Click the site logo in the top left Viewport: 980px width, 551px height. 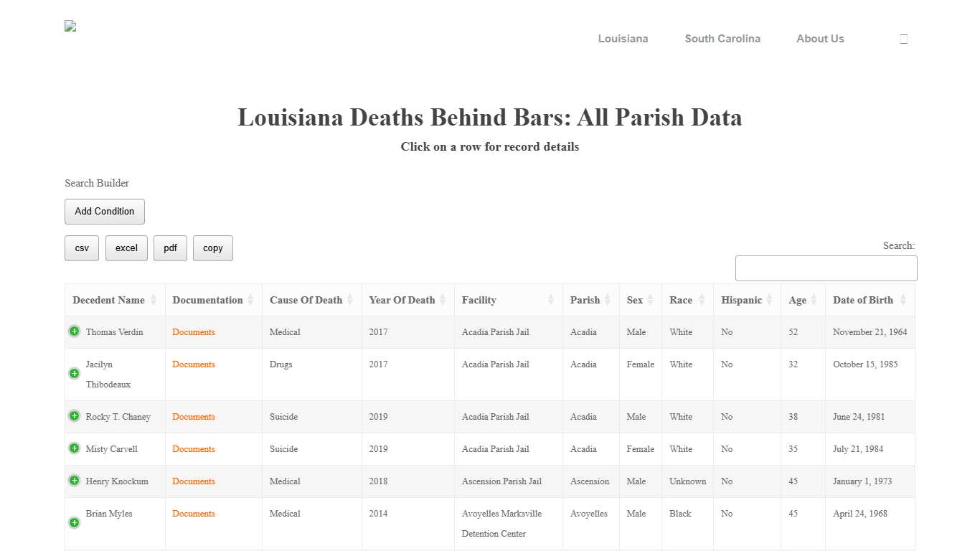point(70,26)
